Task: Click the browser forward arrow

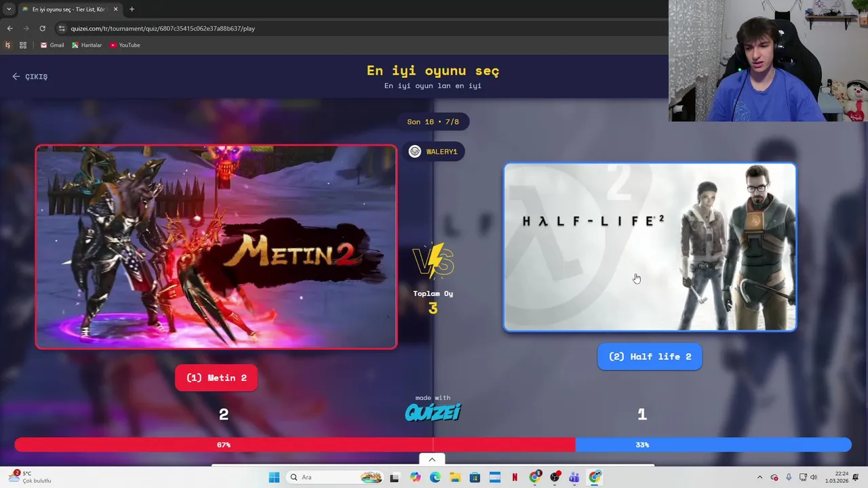Action: click(x=26, y=28)
